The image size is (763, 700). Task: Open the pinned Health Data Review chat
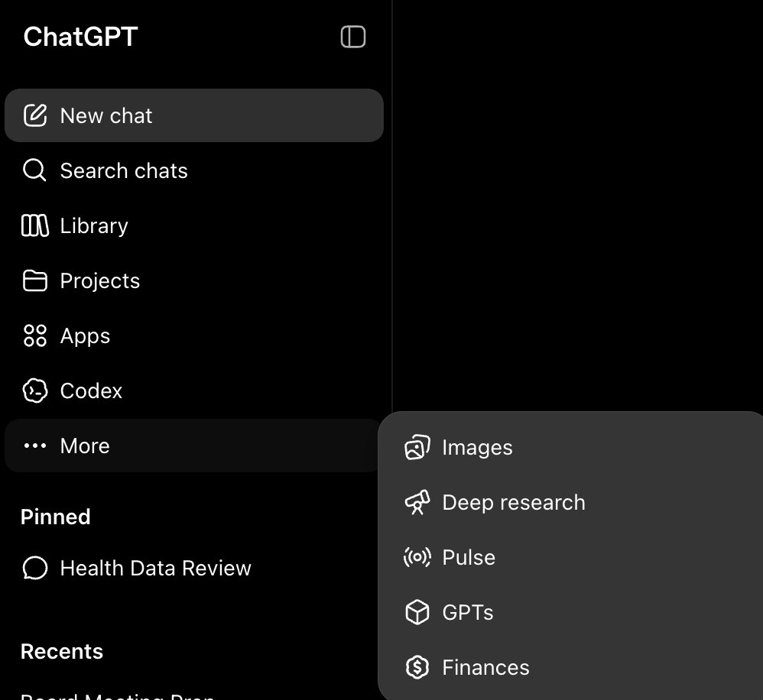pos(194,568)
